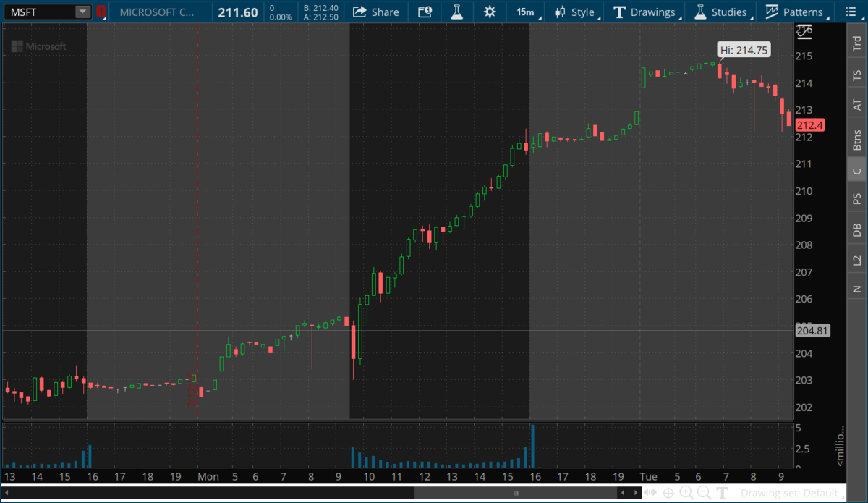Viewport: 868px width, 503px height.
Task: Select the L2 sidebar tab
Action: 856,260
